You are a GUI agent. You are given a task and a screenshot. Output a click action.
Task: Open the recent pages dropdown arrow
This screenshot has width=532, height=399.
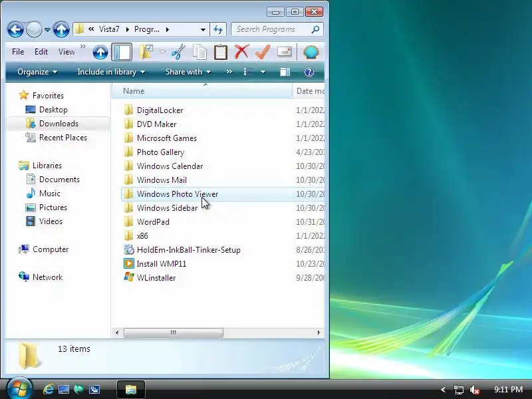coord(47,29)
